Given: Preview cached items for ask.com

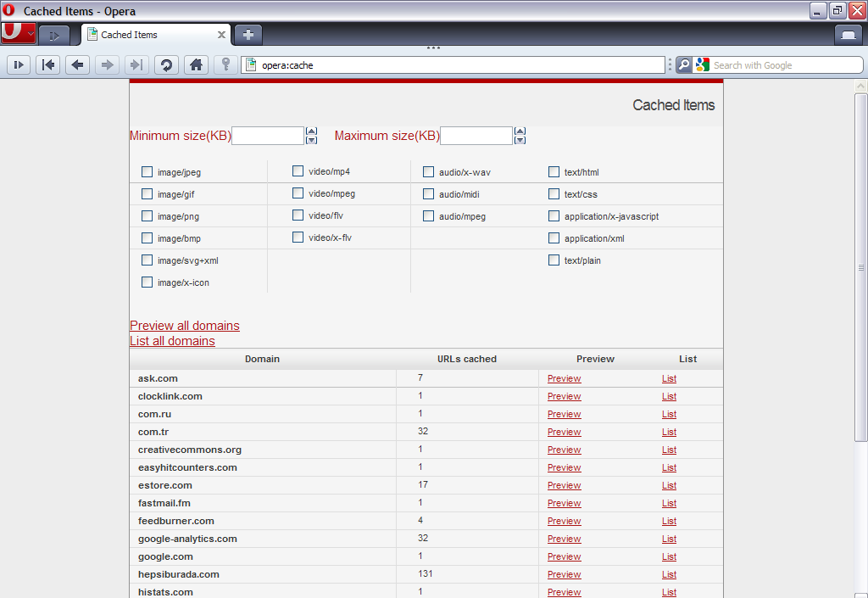Looking at the screenshot, I should pos(564,378).
